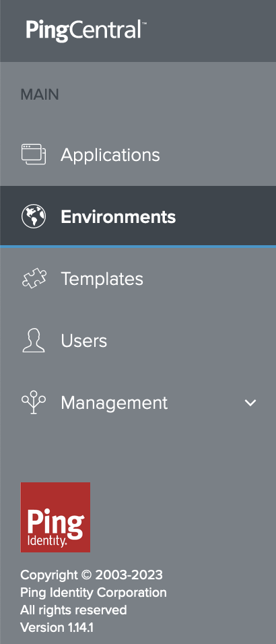Viewport: 276px width, 644px height.
Task: Go to the Environments menu label
Action: [118, 216]
